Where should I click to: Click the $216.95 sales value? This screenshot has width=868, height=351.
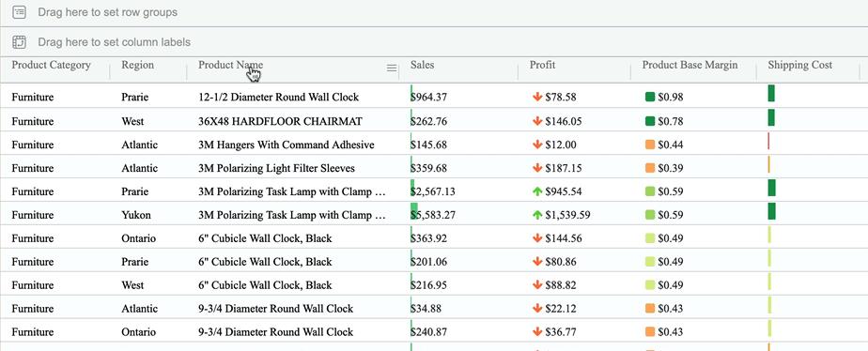(429, 285)
